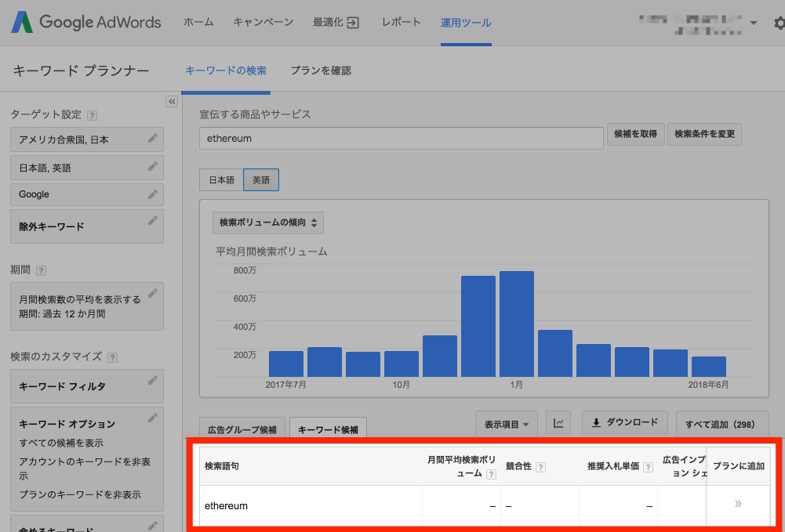The width and height of the screenshot is (785, 532).
Task: Go to キャンペーン menu
Action: [263, 23]
